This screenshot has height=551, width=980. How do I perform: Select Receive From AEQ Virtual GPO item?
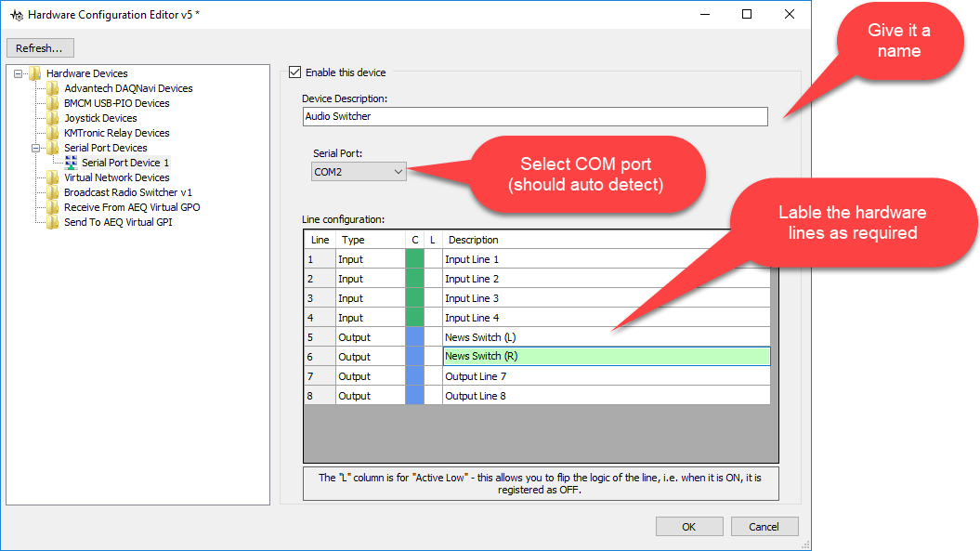point(132,207)
